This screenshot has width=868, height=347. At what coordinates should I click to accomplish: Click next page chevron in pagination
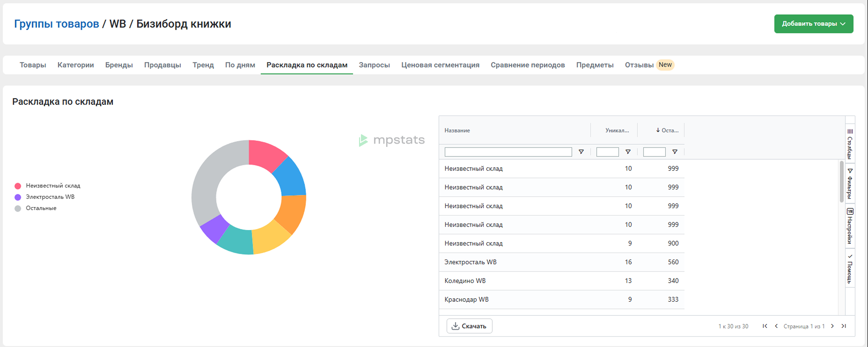[833, 326]
